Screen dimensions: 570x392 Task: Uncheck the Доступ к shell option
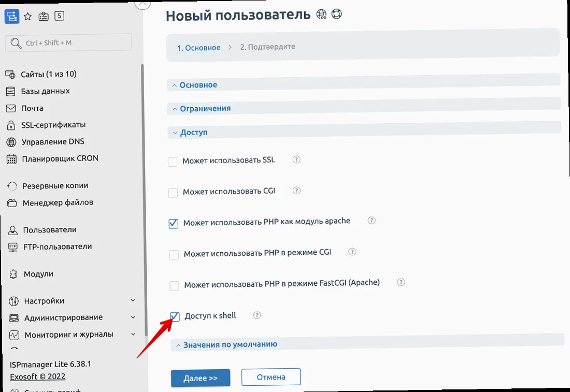(x=175, y=315)
